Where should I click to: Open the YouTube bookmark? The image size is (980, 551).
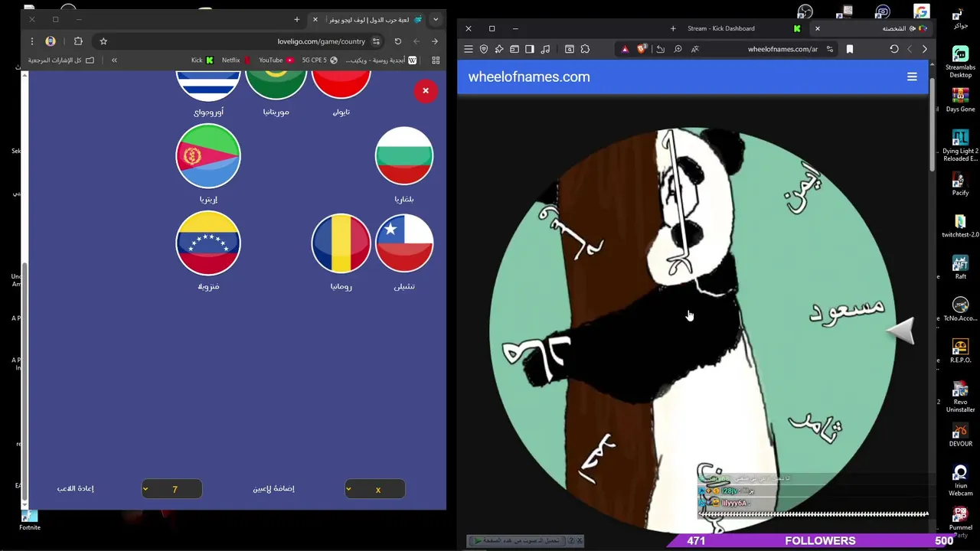pos(276,60)
